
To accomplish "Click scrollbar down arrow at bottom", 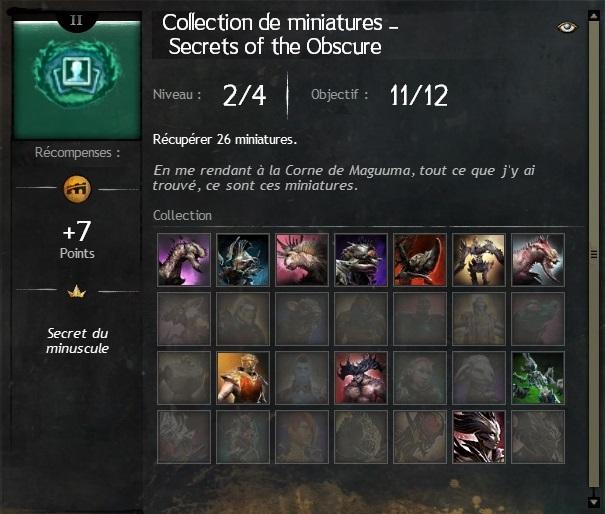I will click(593, 502).
